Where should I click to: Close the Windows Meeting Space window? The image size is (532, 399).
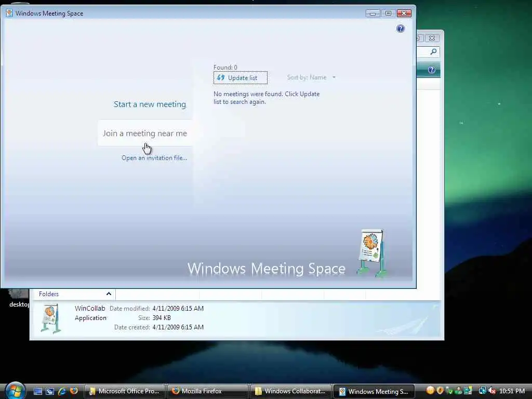404,14
